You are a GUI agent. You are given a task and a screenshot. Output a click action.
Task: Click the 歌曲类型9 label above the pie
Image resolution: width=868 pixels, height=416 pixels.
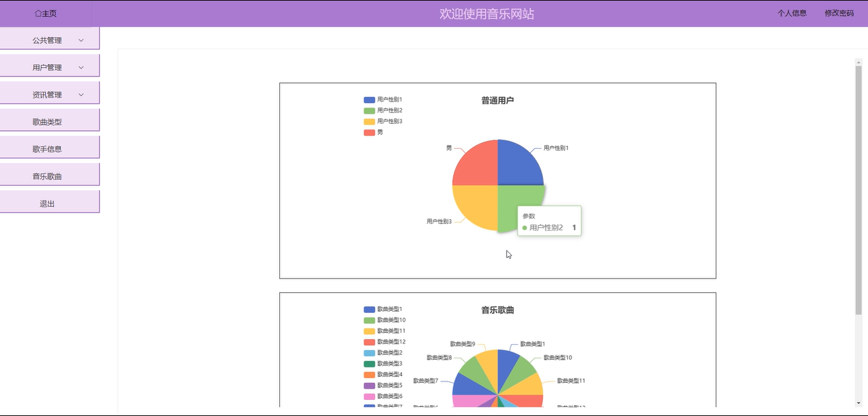tap(463, 344)
